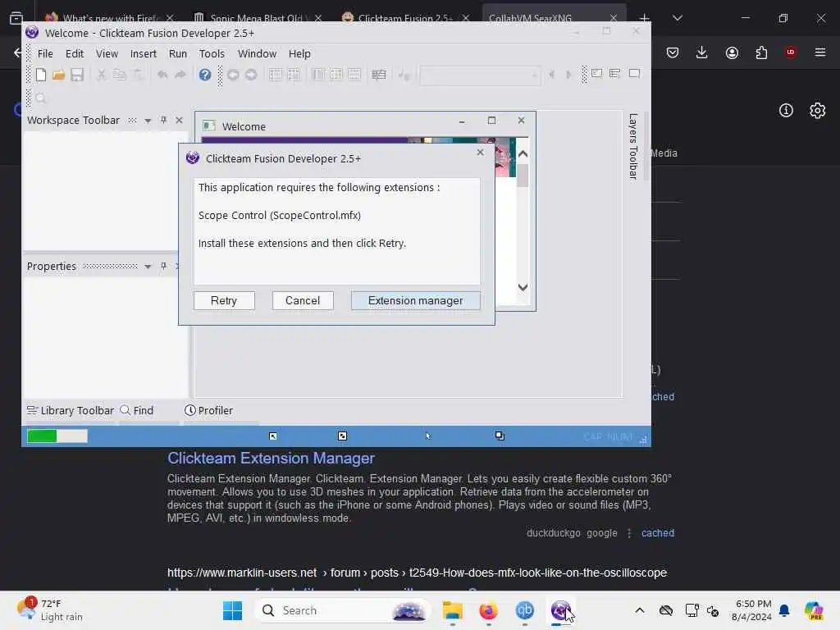The image size is (840, 630).
Task: Open the Tools menu
Action: 212,53
